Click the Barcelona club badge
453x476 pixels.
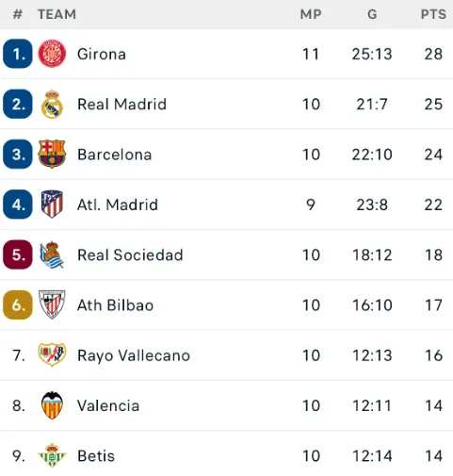(x=52, y=154)
